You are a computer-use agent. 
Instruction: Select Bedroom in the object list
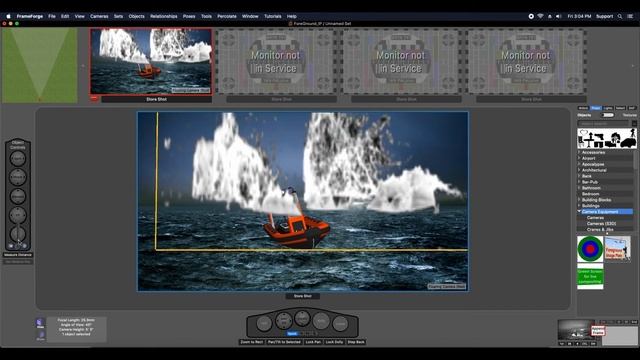pyautogui.click(x=591, y=194)
